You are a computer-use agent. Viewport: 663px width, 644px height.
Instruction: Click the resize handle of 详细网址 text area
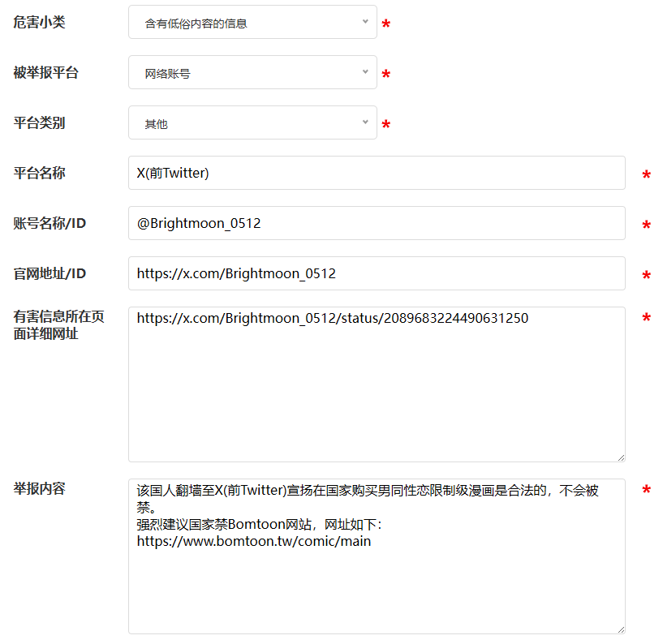[621, 457]
